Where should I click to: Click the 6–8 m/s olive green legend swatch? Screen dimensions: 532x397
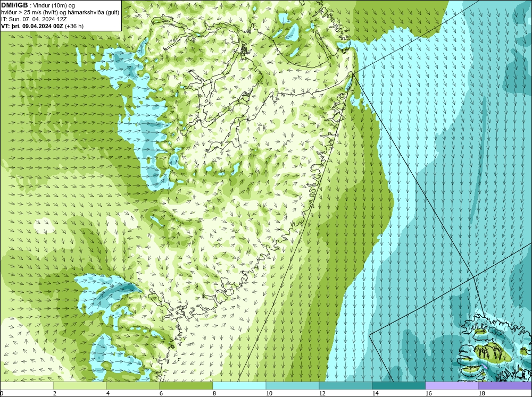pos(186,385)
